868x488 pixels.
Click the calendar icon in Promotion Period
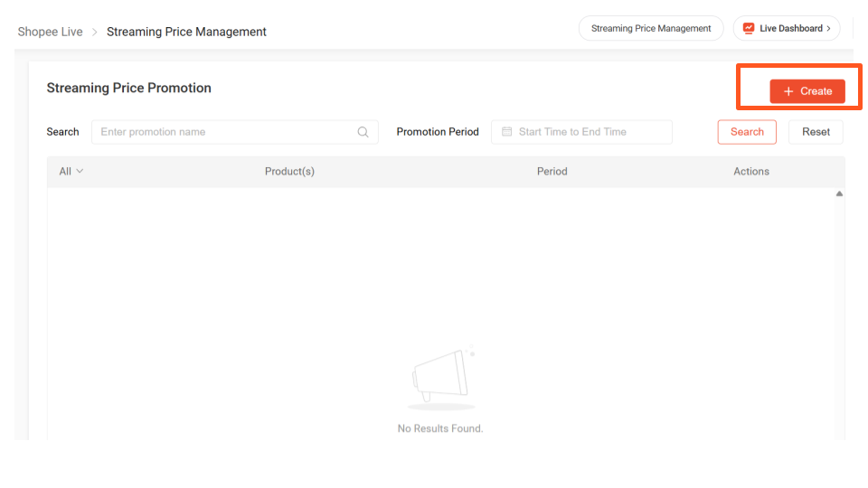click(506, 132)
